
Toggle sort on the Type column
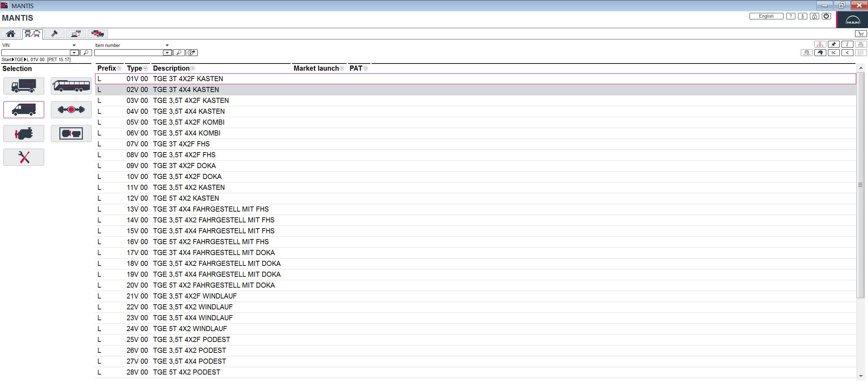pos(145,68)
